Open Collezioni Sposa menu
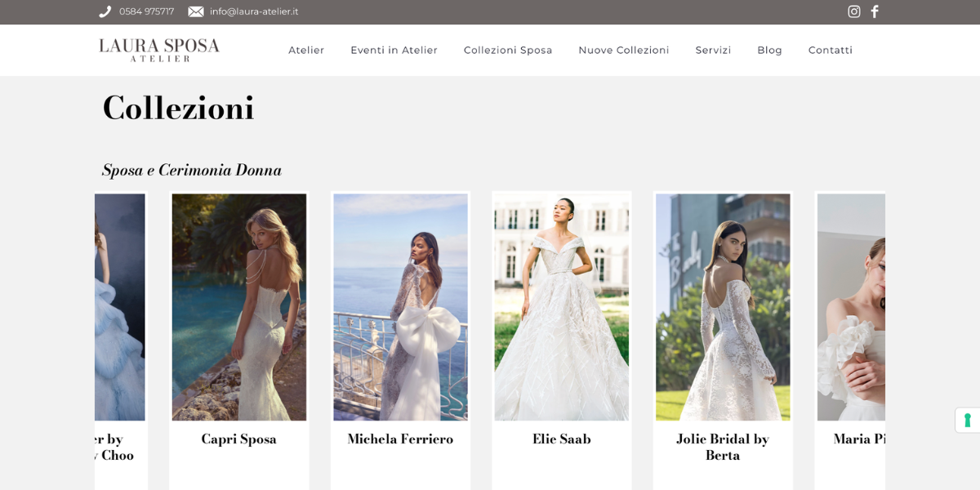Viewport: 980px width, 490px height. point(508,50)
